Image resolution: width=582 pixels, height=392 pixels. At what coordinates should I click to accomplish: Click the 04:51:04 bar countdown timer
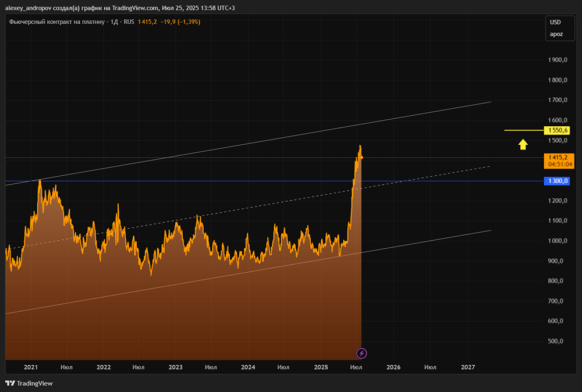(558, 164)
